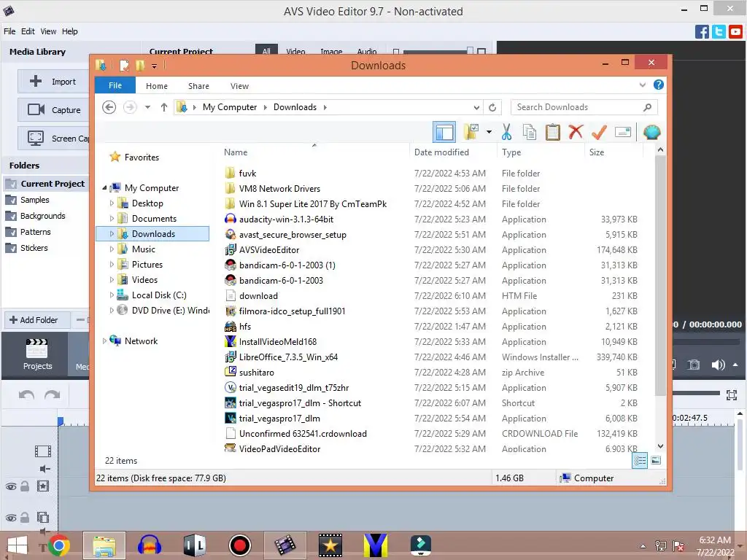Open Audacity from the taskbar
This screenshot has height=560, width=747.
point(149,545)
